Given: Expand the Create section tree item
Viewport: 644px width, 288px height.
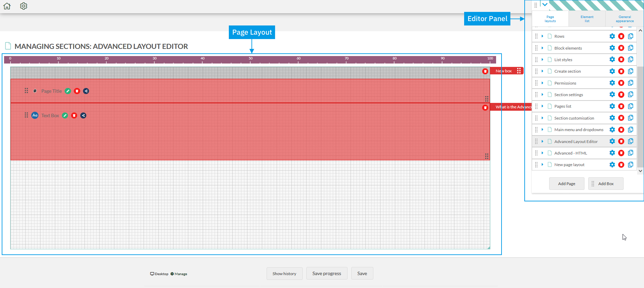Looking at the screenshot, I should tap(542, 71).
